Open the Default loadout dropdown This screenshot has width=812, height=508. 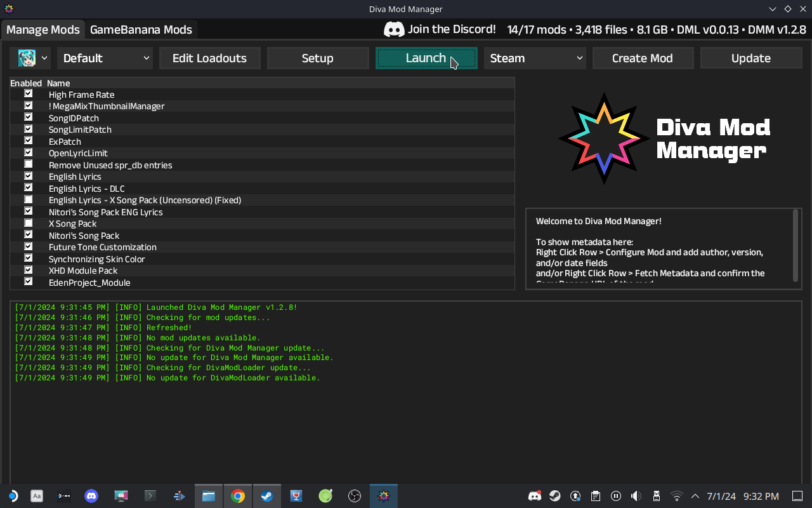coord(105,58)
